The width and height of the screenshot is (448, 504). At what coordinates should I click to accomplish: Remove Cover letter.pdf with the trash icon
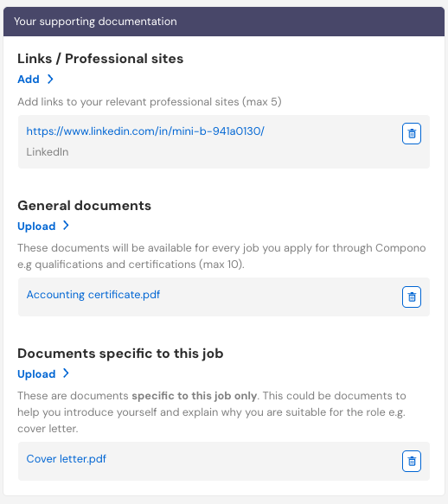coord(412,462)
